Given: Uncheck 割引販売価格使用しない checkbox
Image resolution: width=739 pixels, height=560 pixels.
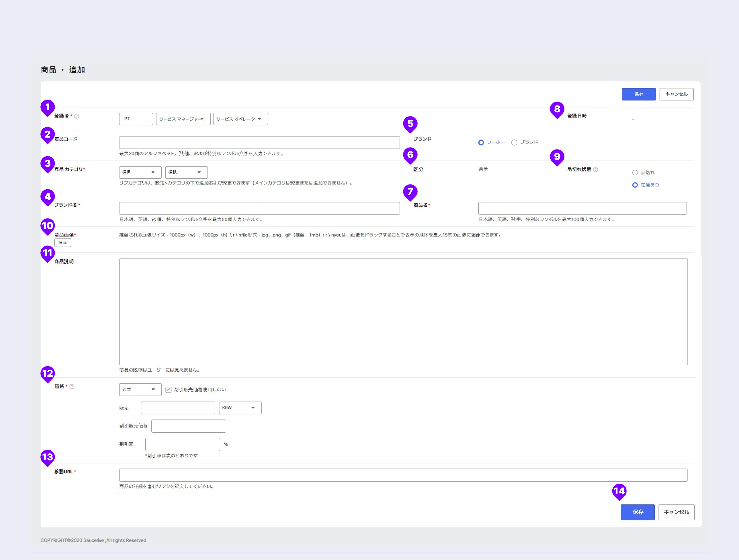Looking at the screenshot, I should point(168,390).
